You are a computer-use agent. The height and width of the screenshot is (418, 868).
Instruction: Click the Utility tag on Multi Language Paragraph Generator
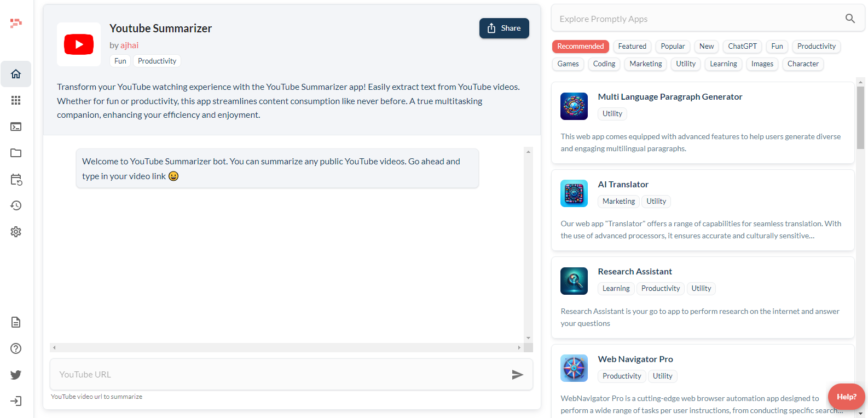pyautogui.click(x=612, y=114)
